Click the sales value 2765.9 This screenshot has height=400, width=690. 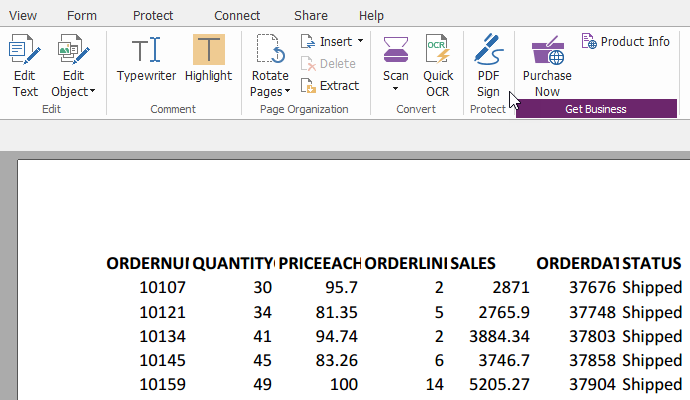pos(504,312)
